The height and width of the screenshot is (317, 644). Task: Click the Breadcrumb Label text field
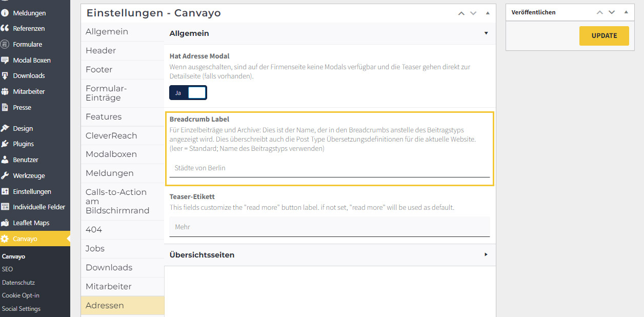point(329,168)
